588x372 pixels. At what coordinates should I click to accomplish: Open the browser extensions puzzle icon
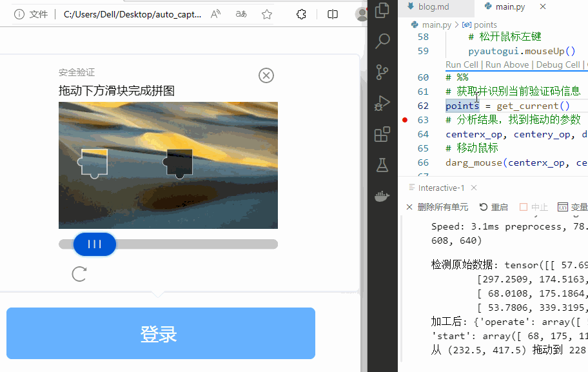pos(301,14)
